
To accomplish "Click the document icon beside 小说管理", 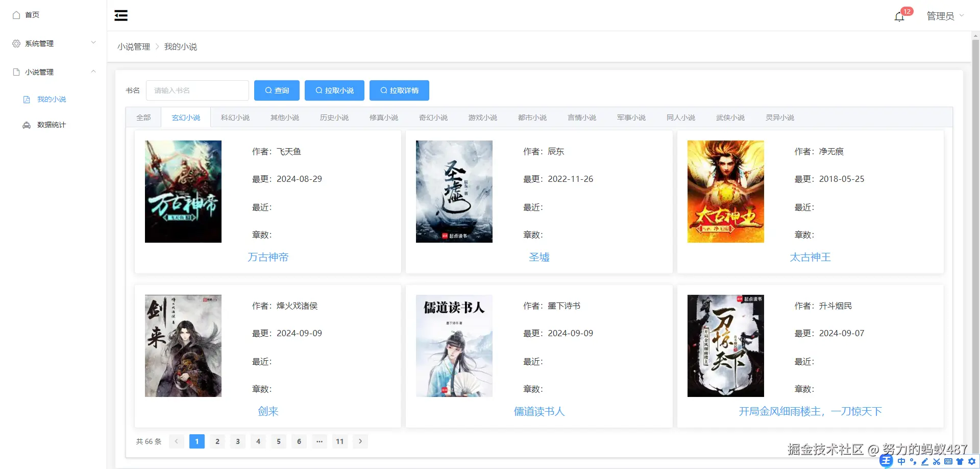I will pos(16,72).
